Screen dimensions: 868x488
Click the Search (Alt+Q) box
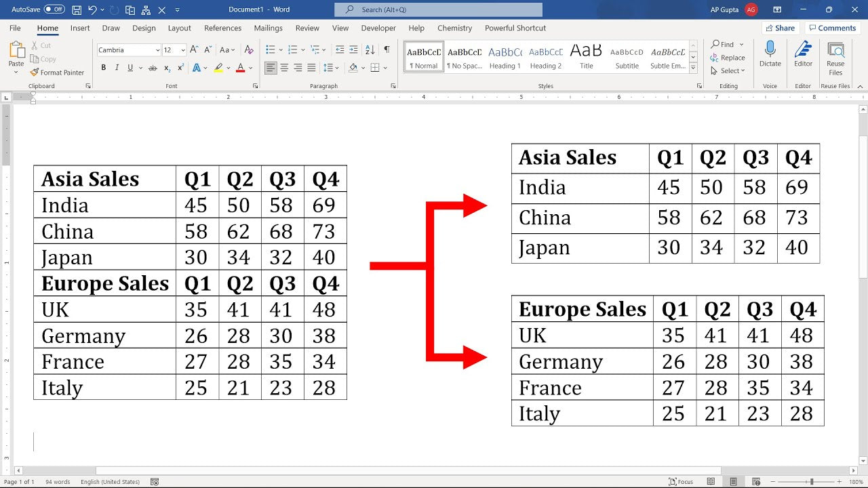tap(438, 9)
